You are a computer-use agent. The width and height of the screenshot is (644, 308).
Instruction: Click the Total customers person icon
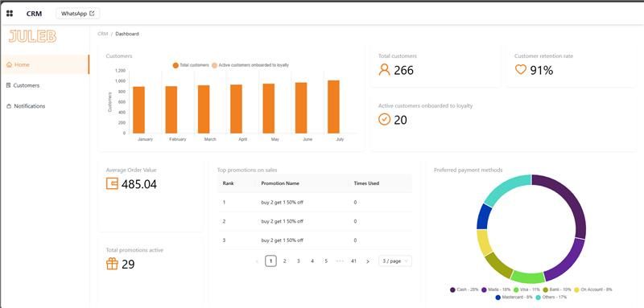[x=384, y=70]
